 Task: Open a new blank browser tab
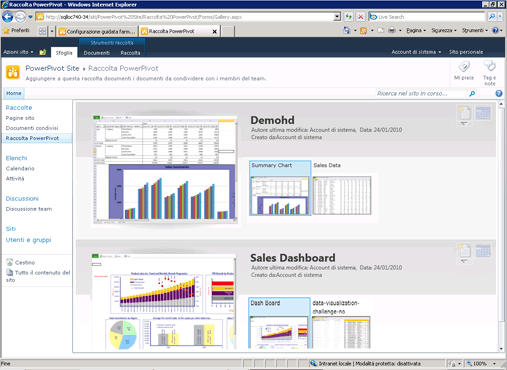click(x=228, y=31)
